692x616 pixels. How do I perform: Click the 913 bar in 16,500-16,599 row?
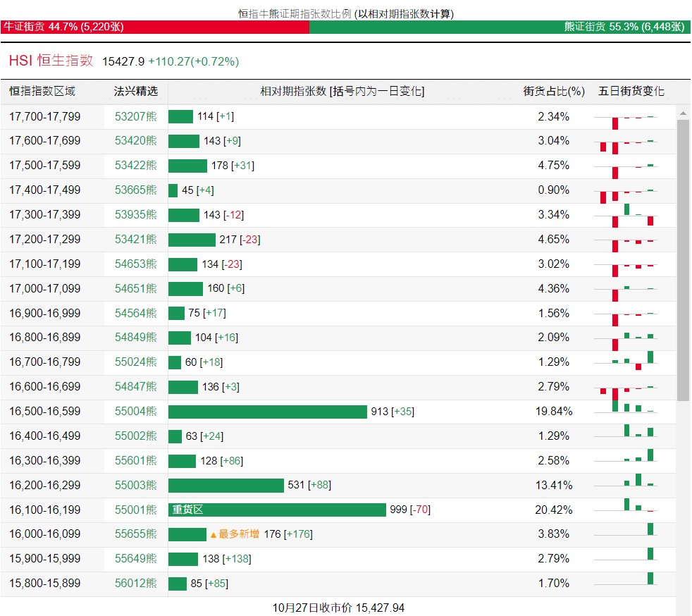pos(267,412)
